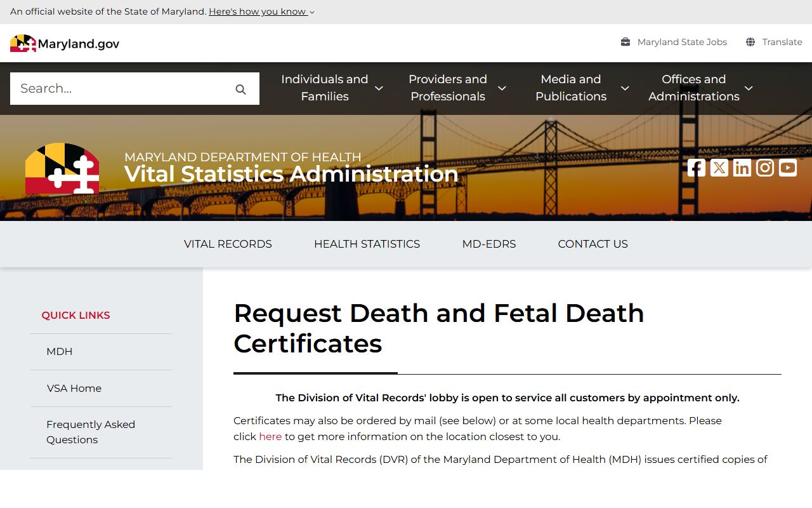Go to Health Statistics tab

coord(367,244)
